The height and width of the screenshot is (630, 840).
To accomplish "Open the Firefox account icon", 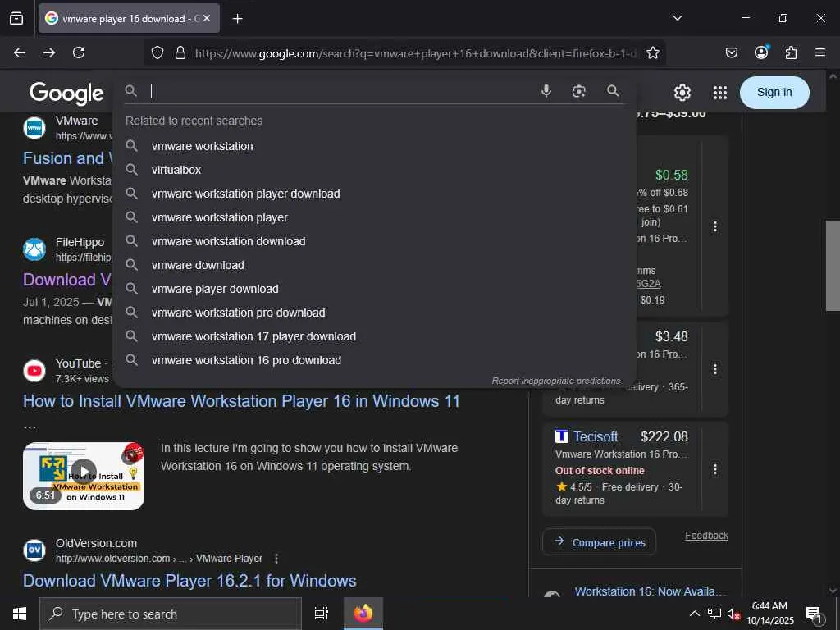I will tap(761, 52).
